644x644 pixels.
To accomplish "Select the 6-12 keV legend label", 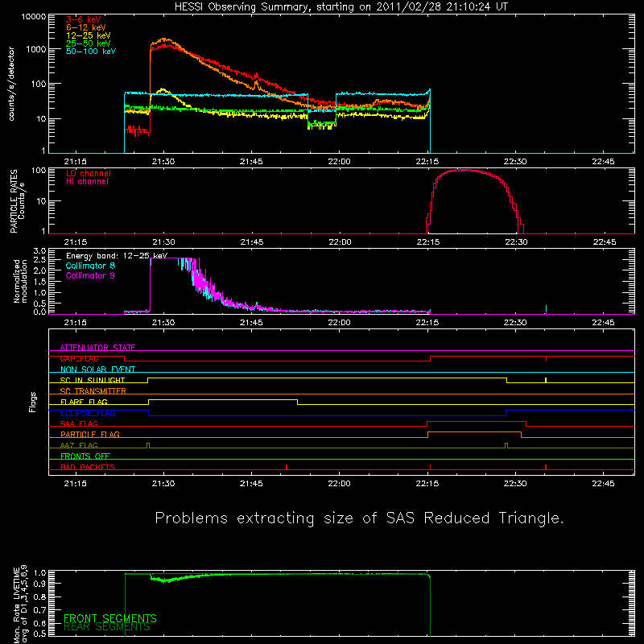I will pyautogui.click(x=86, y=27).
